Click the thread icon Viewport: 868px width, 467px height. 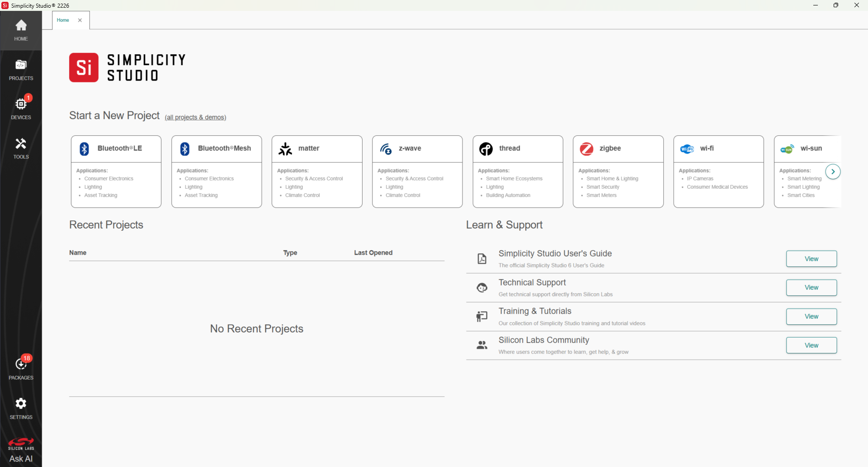[x=486, y=149]
